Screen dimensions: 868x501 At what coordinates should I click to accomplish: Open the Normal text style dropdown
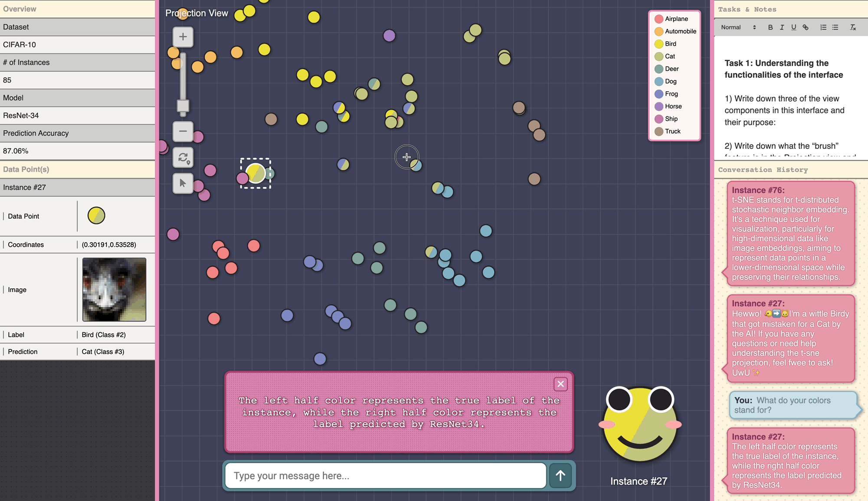[x=738, y=27]
